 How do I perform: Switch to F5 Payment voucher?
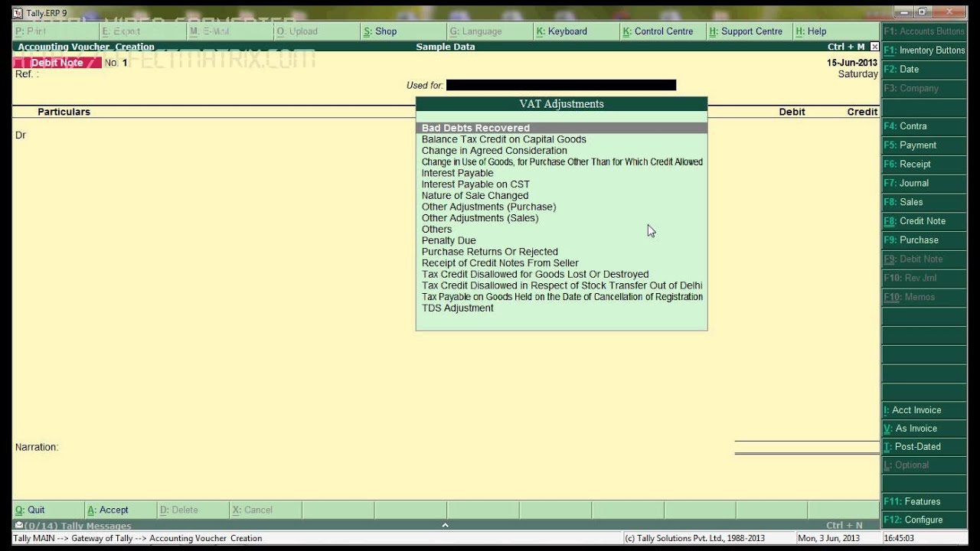click(924, 145)
